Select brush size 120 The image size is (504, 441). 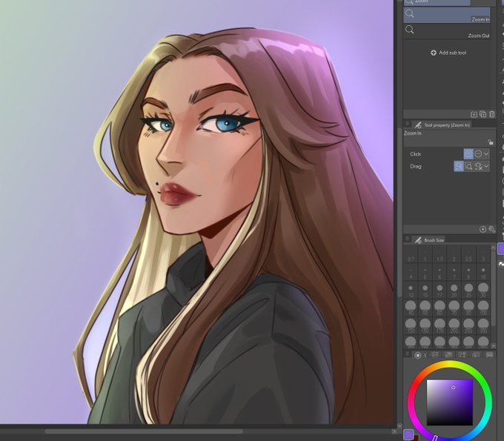point(411,325)
